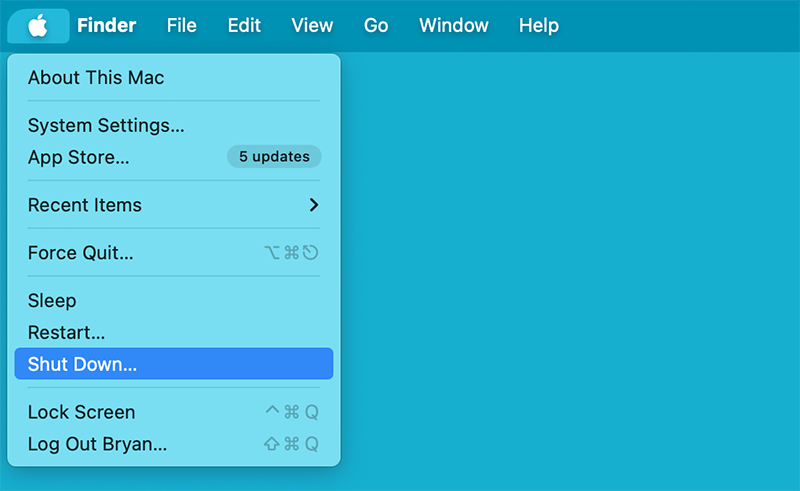Choose the App Store menu entry
The height and width of the screenshot is (491, 800).
pyautogui.click(x=78, y=157)
